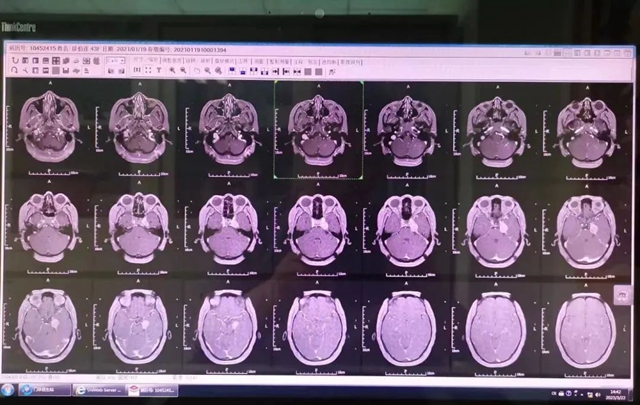Select the green-bordered highlighted MRI slice

point(318,129)
